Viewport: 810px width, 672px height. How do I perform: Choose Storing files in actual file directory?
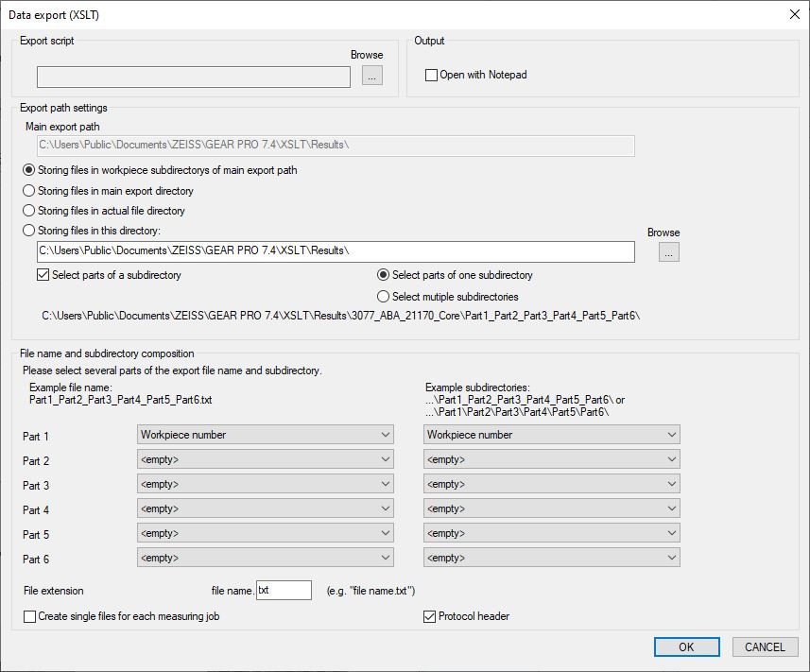[x=29, y=211]
